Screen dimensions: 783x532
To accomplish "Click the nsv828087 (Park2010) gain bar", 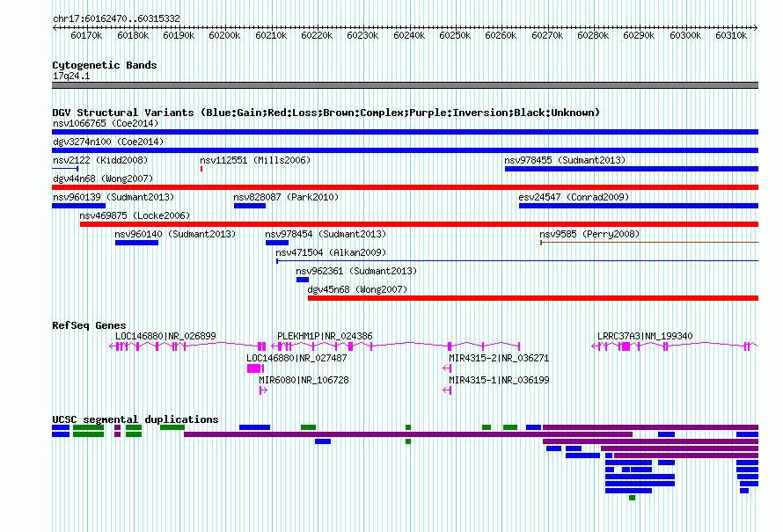I will tap(250, 206).
